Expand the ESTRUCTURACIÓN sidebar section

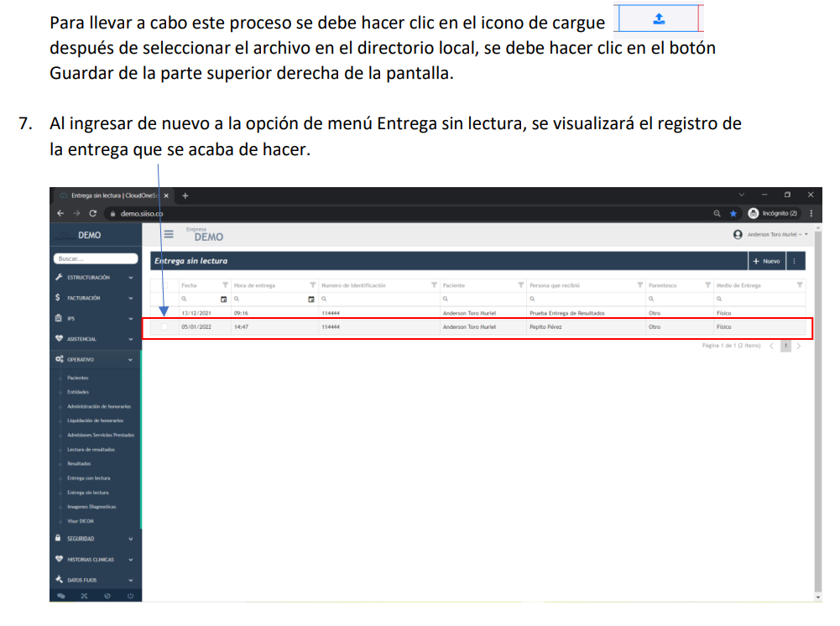[96, 278]
